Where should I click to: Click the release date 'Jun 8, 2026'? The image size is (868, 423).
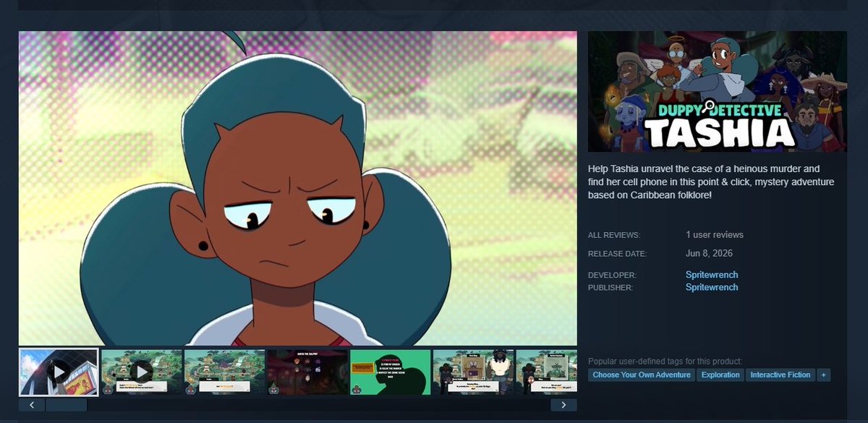710,254
